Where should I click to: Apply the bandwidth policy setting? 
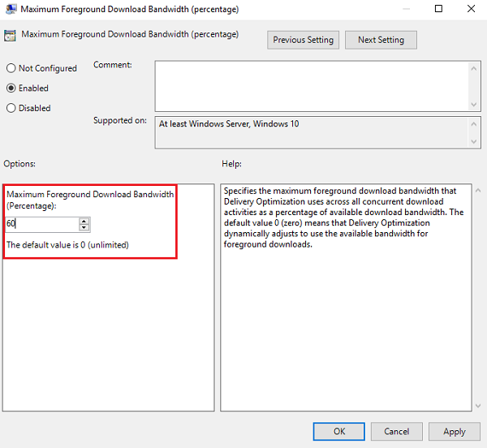(x=454, y=431)
